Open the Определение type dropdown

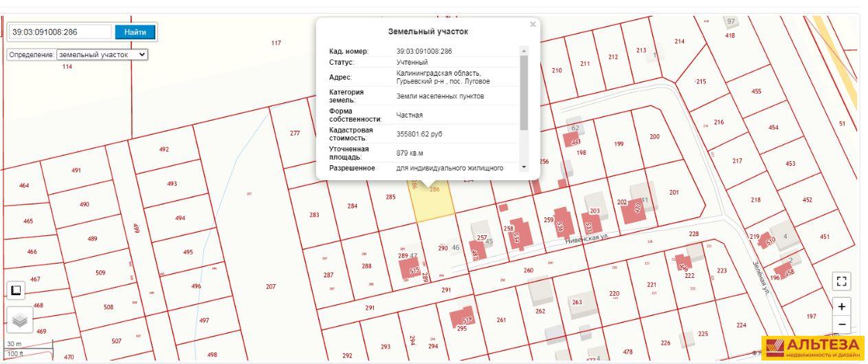click(x=102, y=54)
